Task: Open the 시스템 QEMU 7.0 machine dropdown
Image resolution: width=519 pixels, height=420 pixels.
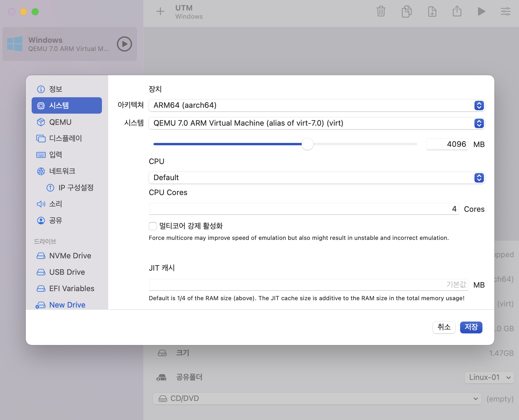Action: pyautogui.click(x=317, y=123)
